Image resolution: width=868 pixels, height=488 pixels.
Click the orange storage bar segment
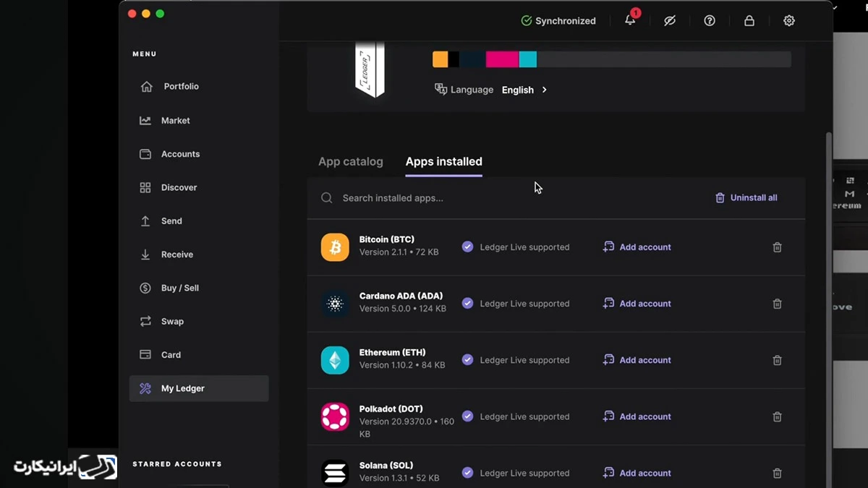441,59
